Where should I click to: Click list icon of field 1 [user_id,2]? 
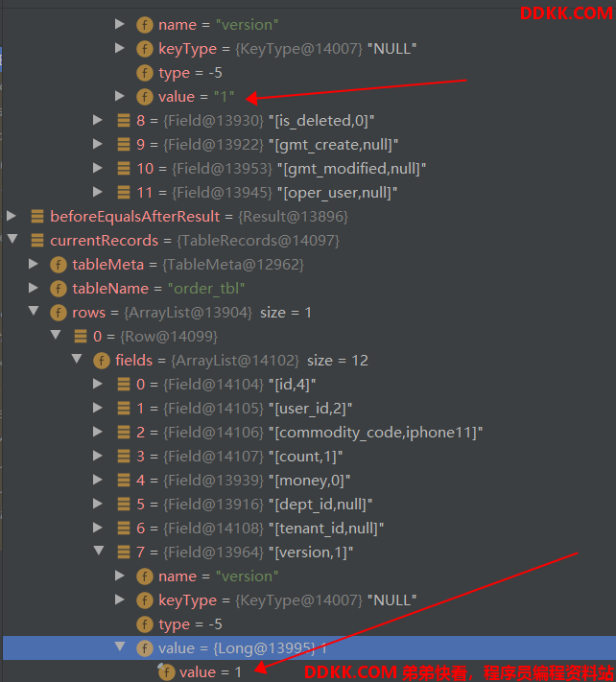tap(124, 409)
